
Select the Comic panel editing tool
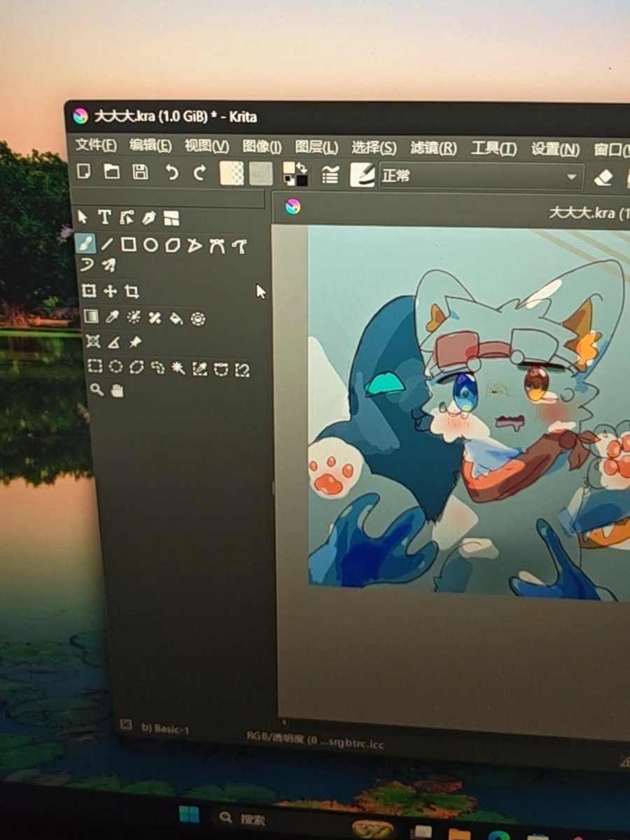171,219
